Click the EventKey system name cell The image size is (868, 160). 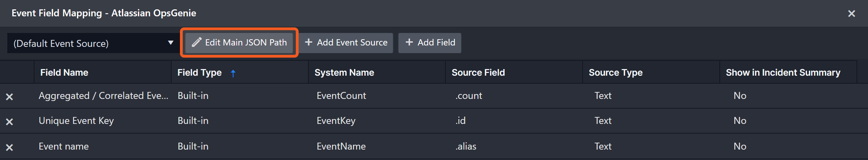click(336, 121)
